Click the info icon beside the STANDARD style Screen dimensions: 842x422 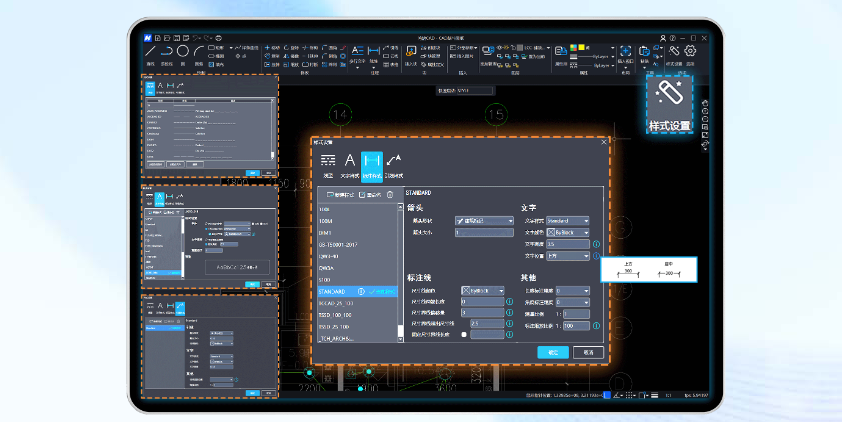click(x=361, y=291)
